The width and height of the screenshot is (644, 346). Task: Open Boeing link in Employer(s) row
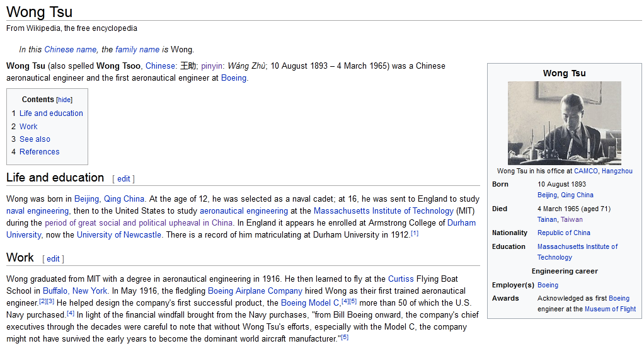pos(548,285)
